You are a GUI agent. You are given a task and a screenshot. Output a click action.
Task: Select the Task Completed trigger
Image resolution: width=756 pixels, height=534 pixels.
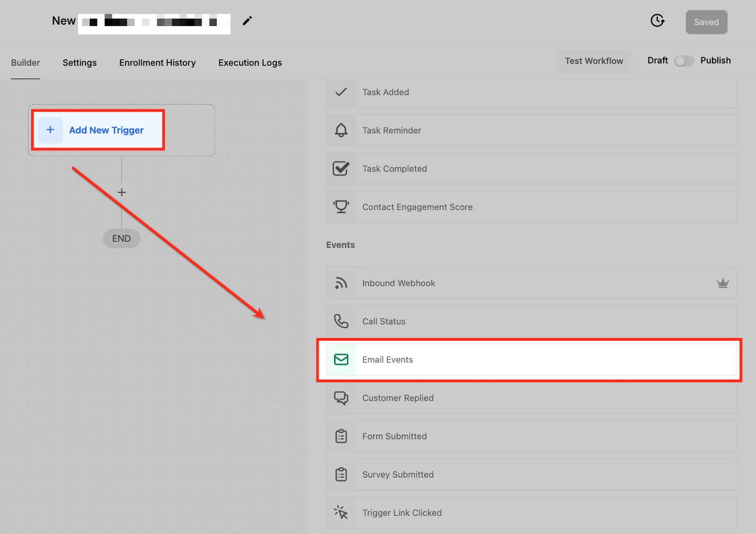532,169
